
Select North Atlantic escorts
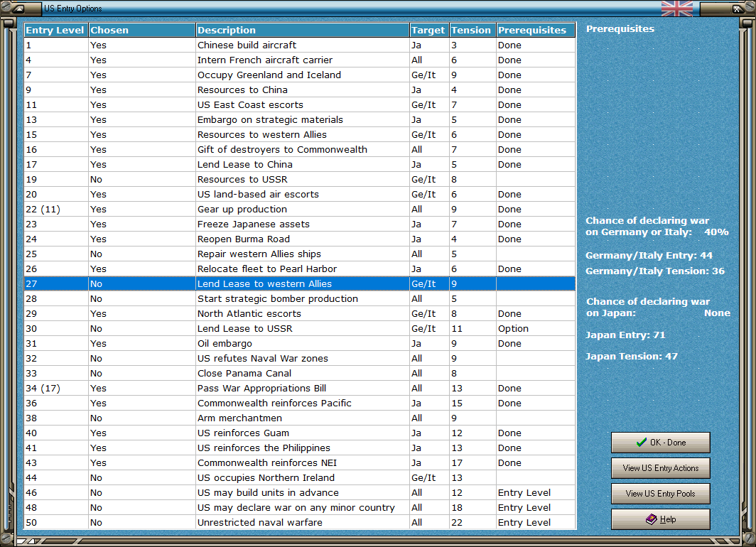pyautogui.click(x=299, y=314)
